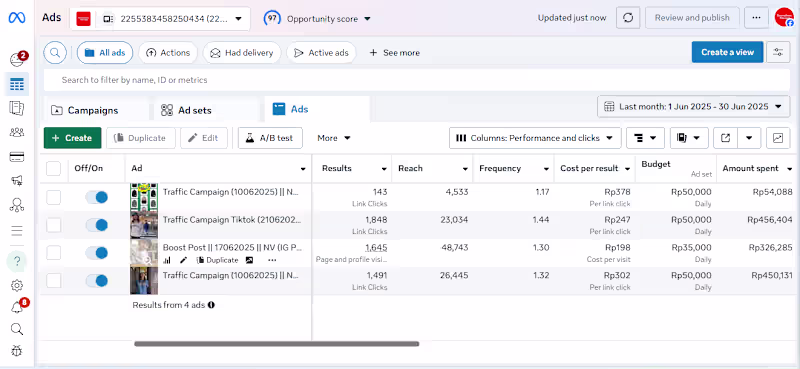Open the notifications bell icon
Image resolution: width=800 pixels, height=369 pixels.
[16, 307]
